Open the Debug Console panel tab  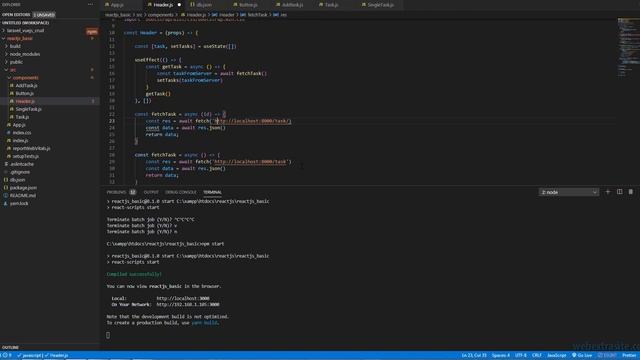click(x=180, y=192)
